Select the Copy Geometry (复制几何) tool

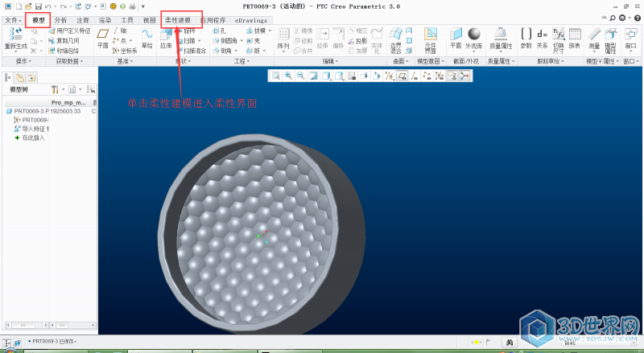[64, 41]
